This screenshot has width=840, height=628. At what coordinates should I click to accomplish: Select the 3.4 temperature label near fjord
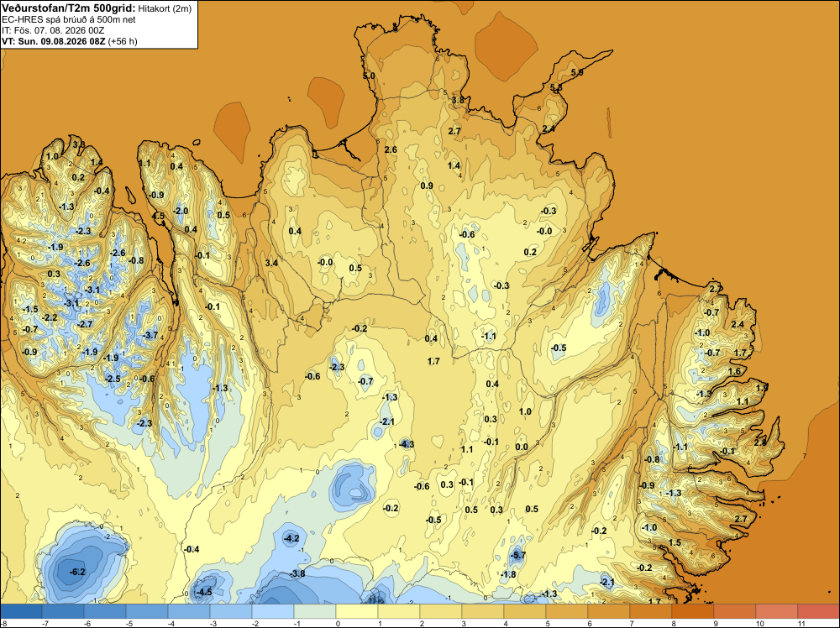coord(271,263)
